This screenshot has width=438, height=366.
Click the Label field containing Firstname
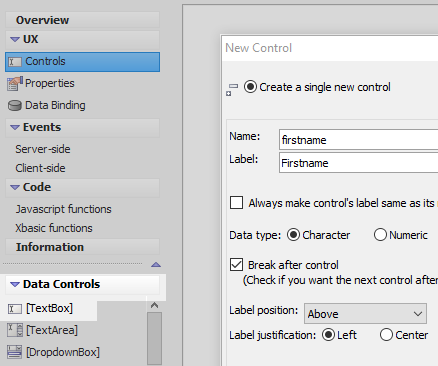[358, 163]
